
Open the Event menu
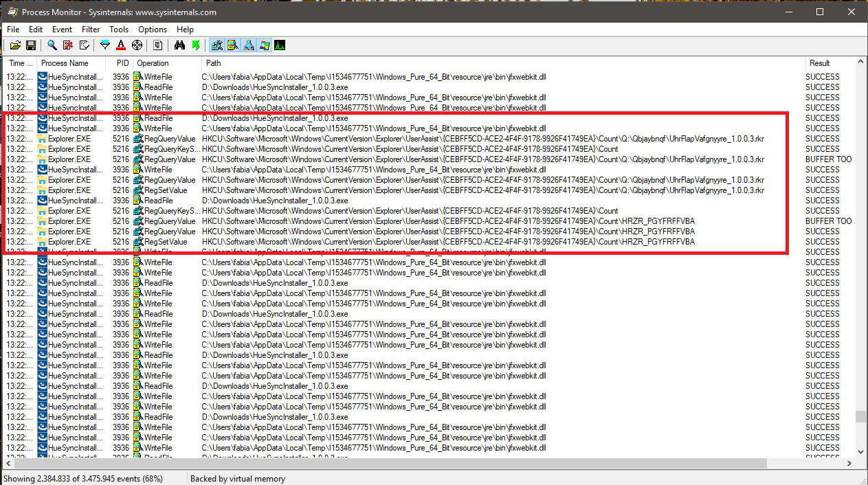63,30
